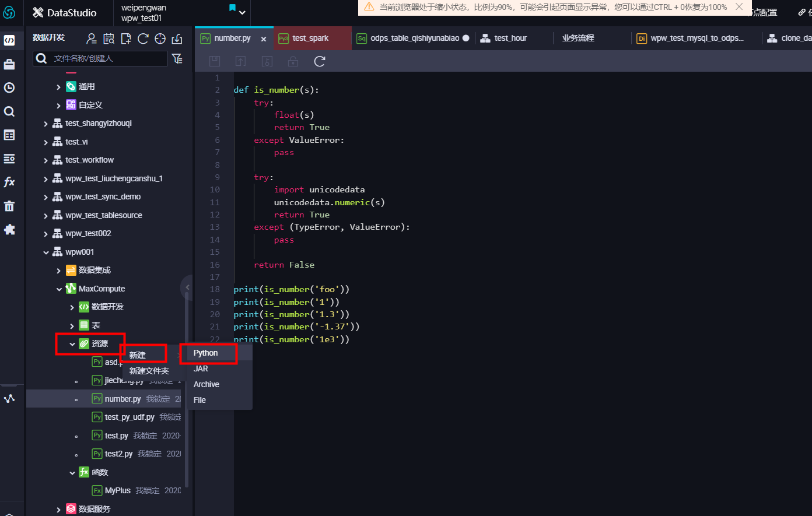812x516 pixels.
Task: Dismiss the browser zoom warning banner
Action: [739, 7]
